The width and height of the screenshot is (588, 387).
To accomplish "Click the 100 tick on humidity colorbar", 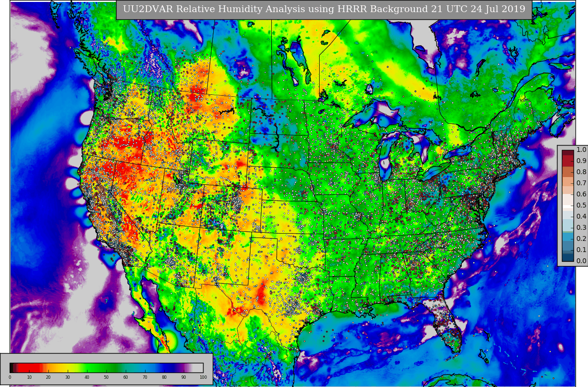I will pyautogui.click(x=203, y=377).
